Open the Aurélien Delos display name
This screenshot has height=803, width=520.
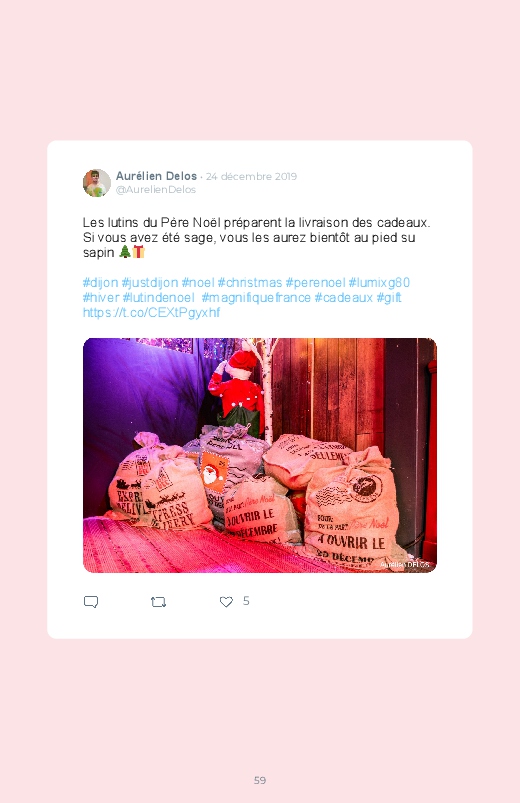click(156, 176)
